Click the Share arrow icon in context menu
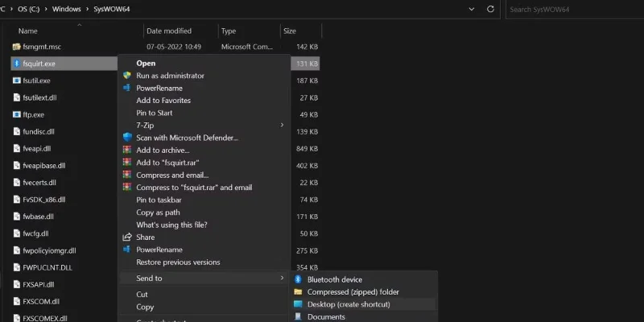This screenshot has height=322, width=644. pyautogui.click(x=127, y=237)
